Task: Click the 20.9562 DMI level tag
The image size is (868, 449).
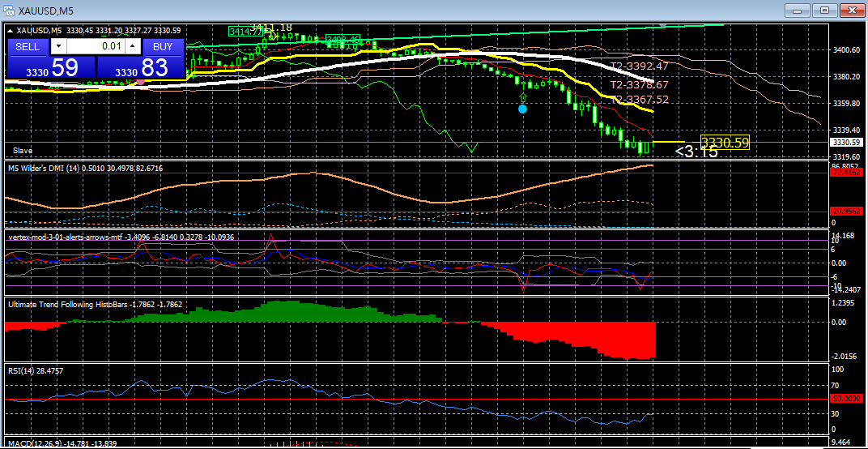Action: pyautogui.click(x=845, y=212)
